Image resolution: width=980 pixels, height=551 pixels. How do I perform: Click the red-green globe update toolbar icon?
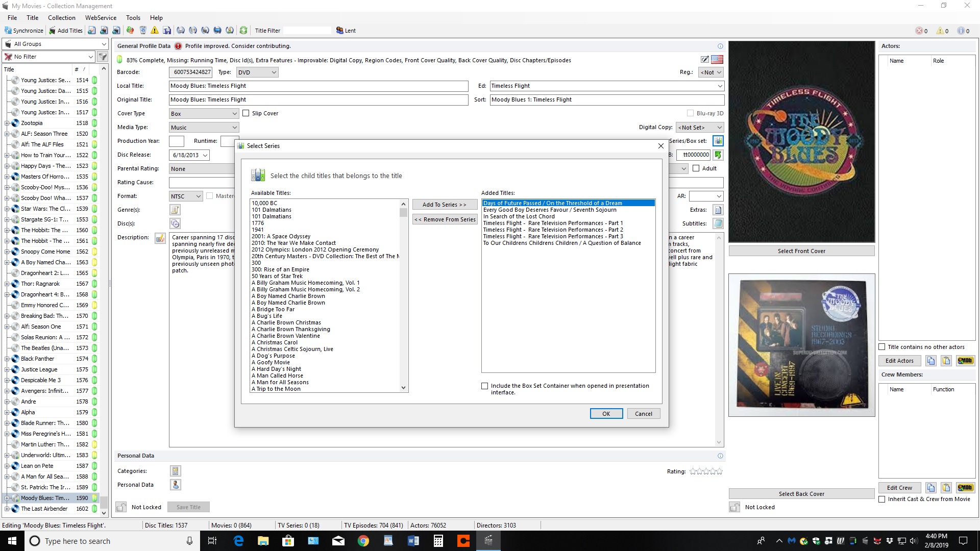point(130,31)
